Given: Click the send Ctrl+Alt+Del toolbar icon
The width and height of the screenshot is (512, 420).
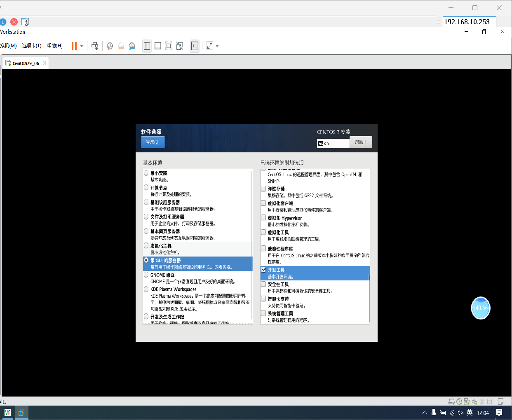Looking at the screenshot, I should coord(95,46).
